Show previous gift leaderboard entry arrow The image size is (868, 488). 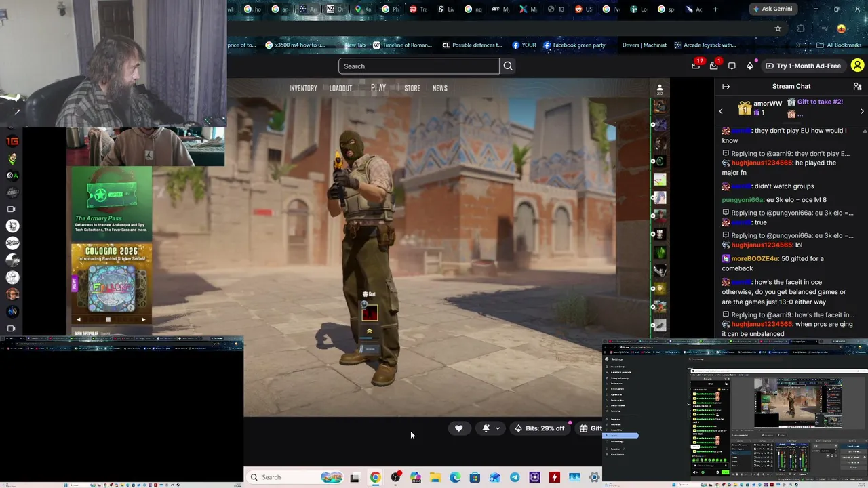721,111
